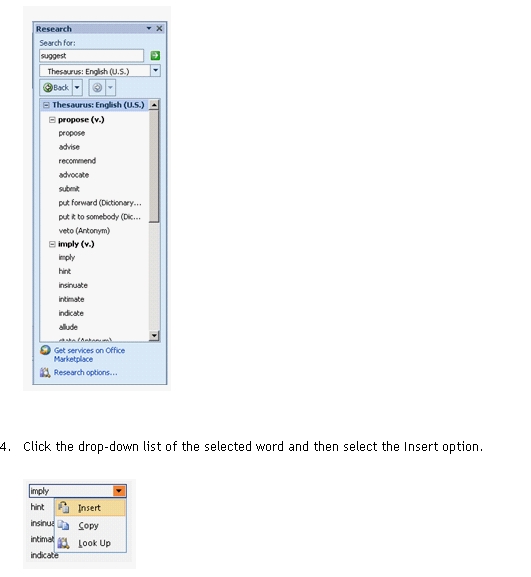Open the orange dropdown arrow beside imply
This screenshot has width=531, height=577.
click(119, 491)
